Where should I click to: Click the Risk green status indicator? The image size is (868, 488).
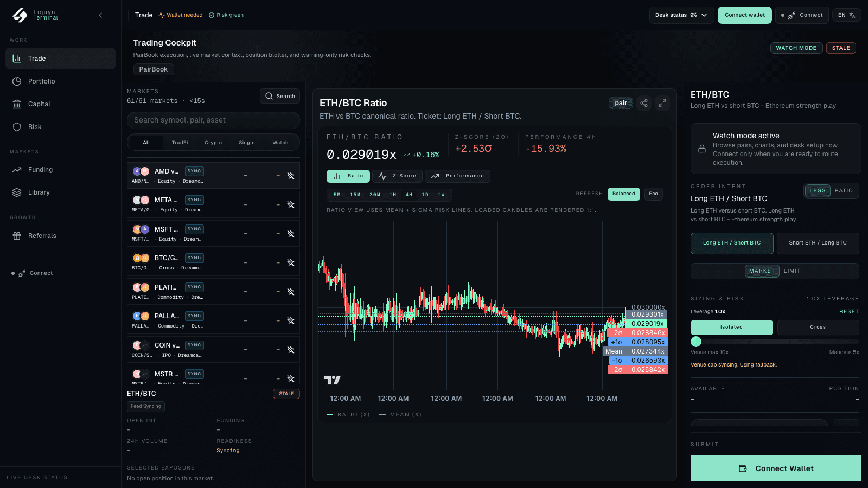point(226,15)
